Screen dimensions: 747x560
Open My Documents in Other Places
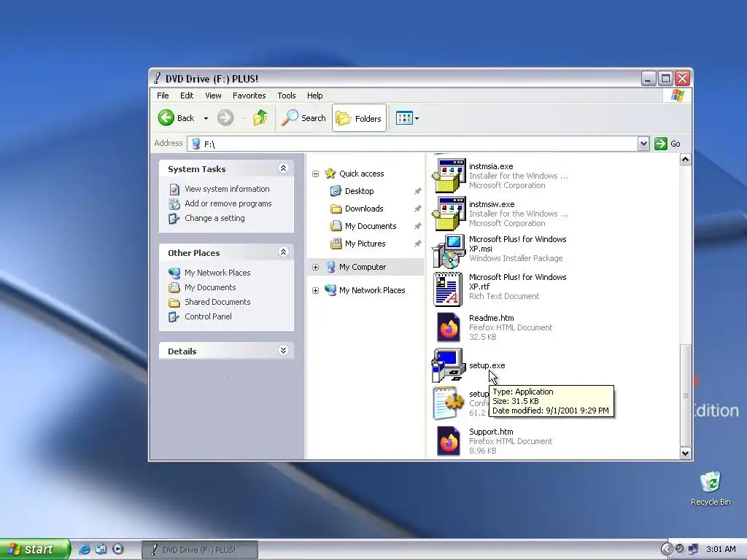pos(210,287)
